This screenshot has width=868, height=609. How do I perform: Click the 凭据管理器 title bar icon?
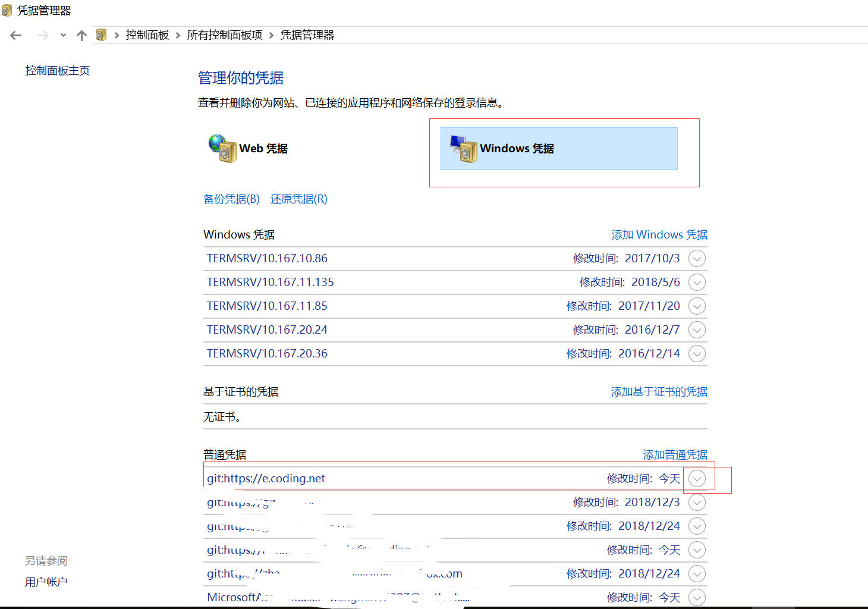pyautogui.click(x=7, y=10)
